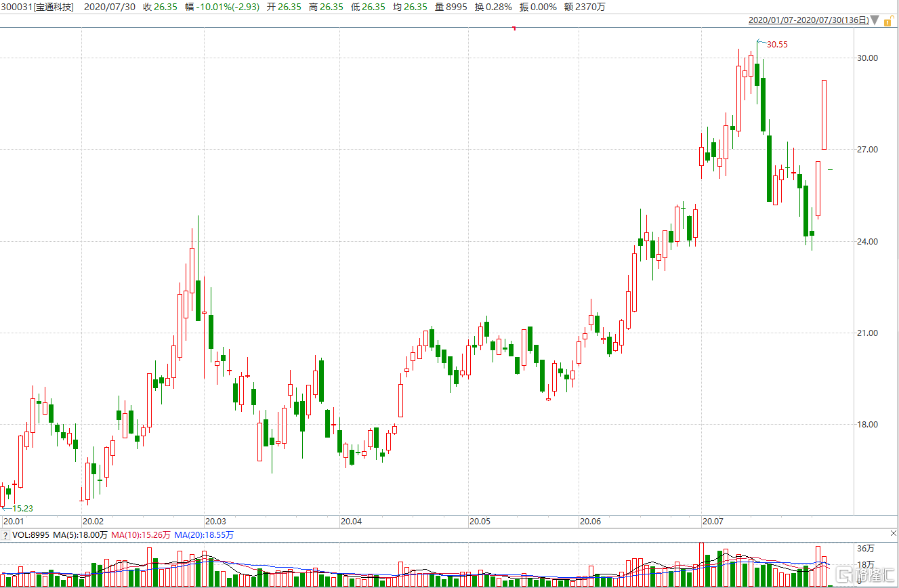Screen dimensions: 899x588
Task: Open the volume indicator help question-mark icon
Action: coord(6,535)
